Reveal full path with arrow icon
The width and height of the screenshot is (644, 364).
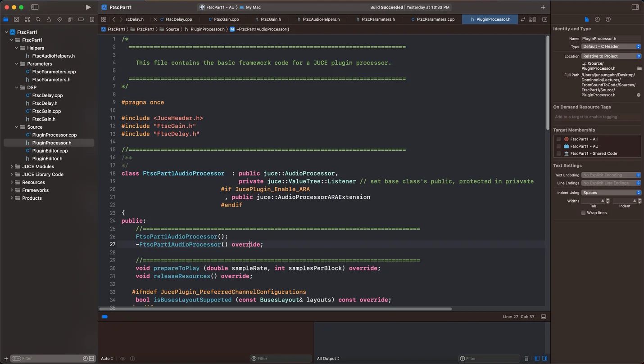pyautogui.click(x=638, y=95)
